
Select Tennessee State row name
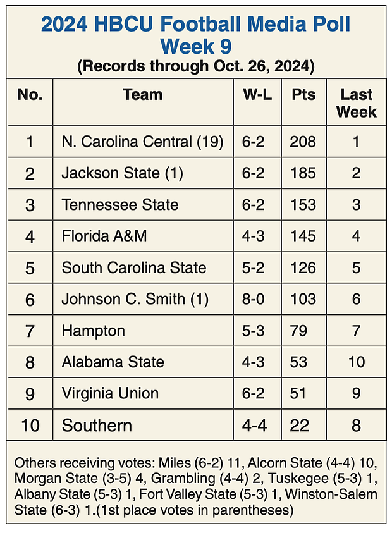pyautogui.click(x=120, y=205)
